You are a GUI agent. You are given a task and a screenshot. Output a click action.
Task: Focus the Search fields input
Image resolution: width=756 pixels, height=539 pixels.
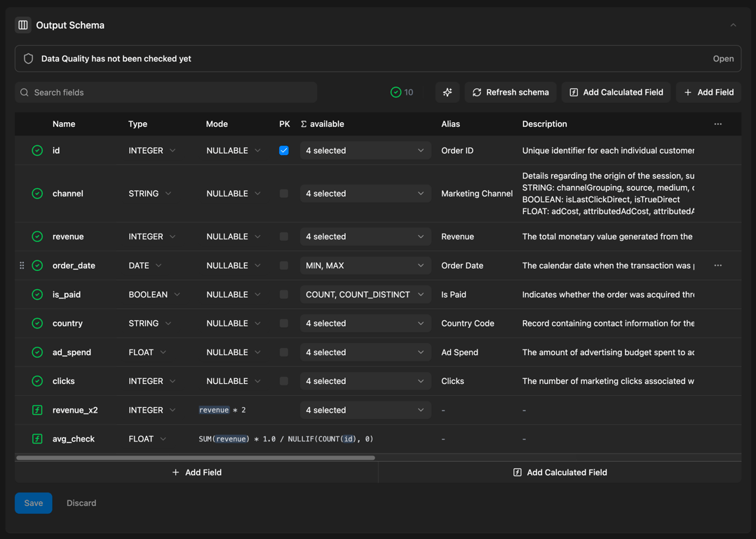coord(166,92)
